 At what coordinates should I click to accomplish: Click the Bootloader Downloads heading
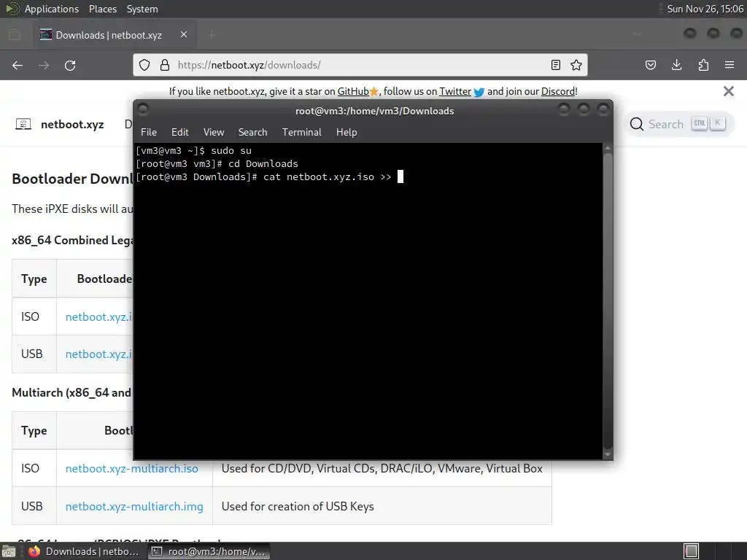(x=72, y=179)
